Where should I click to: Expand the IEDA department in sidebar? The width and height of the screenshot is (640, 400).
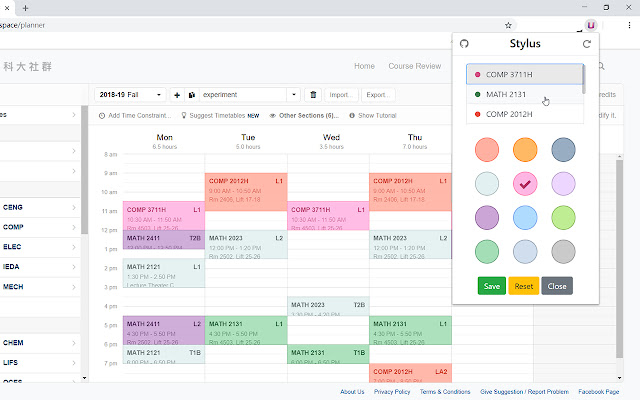click(39, 267)
